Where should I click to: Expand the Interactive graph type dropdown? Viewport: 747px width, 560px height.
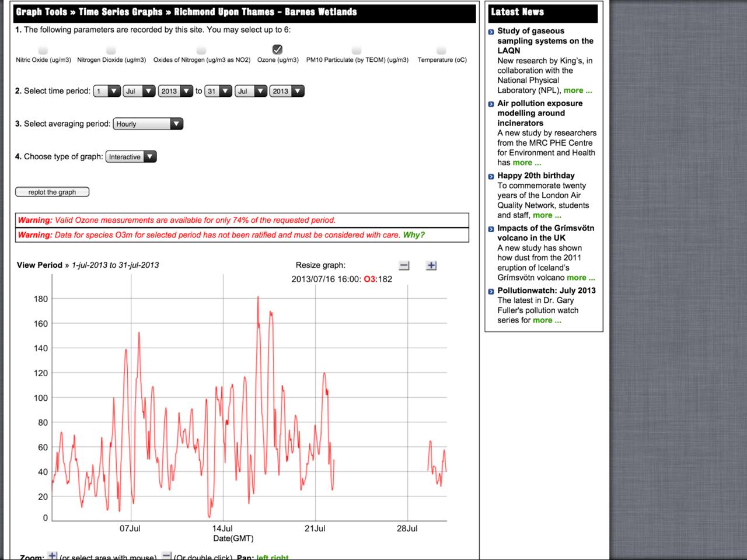(131, 156)
